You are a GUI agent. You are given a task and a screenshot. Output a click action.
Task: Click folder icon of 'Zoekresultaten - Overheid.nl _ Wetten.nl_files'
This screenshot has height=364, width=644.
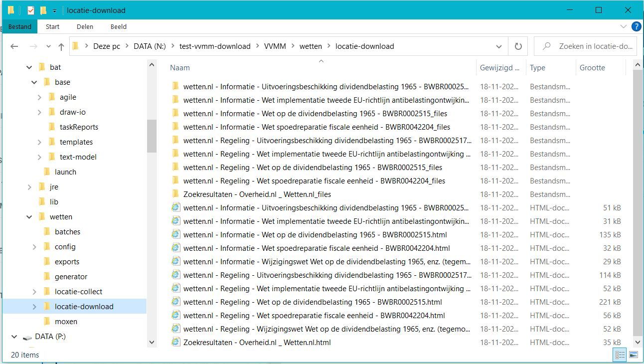[175, 194]
